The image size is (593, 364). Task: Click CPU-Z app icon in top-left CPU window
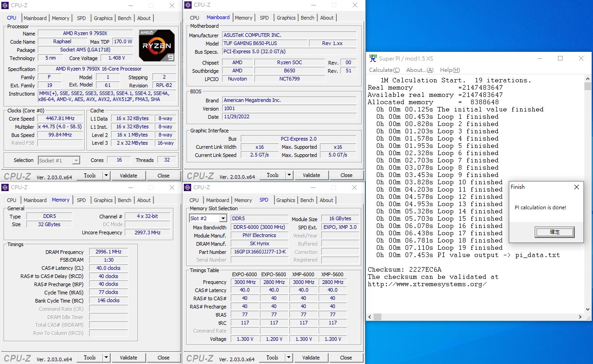pos(5,5)
